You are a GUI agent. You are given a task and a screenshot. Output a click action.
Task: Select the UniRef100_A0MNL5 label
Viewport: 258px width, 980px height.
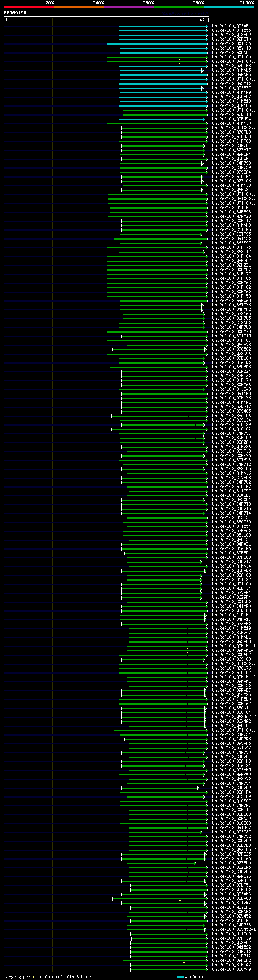point(231,70)
